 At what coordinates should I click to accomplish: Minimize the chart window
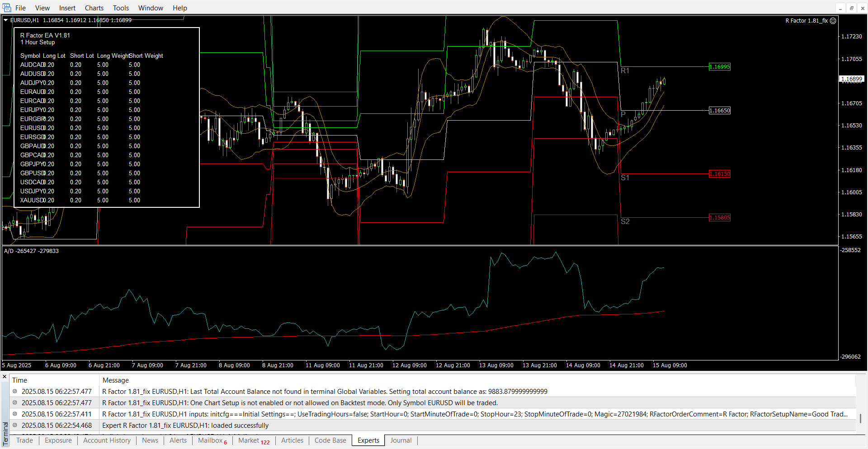coord(840,8)
